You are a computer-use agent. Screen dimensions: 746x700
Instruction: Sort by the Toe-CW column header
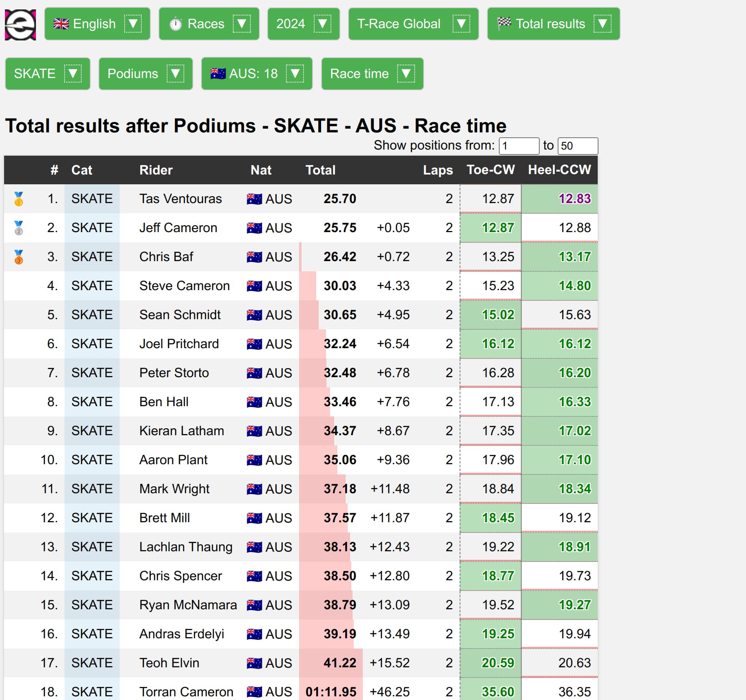point(490,170)
